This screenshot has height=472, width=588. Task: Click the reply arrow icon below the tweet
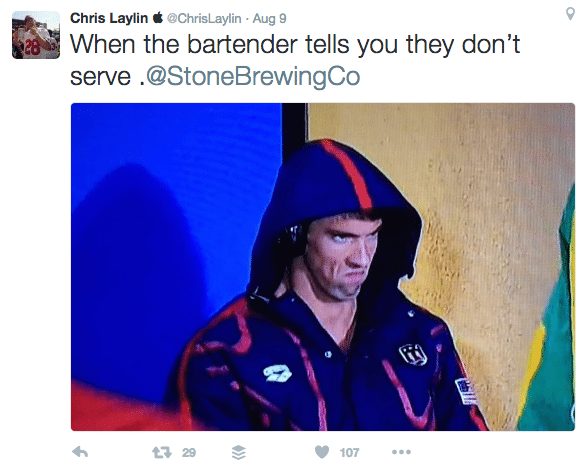coord(80,452)
